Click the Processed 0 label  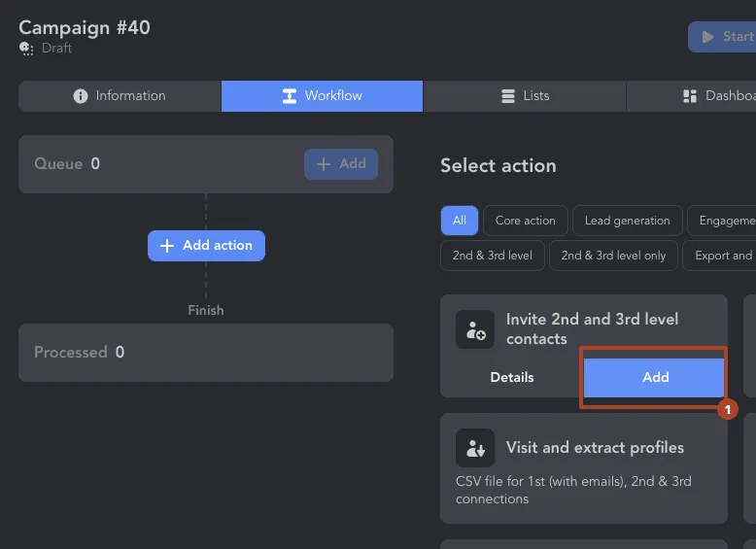click(79, 353)
